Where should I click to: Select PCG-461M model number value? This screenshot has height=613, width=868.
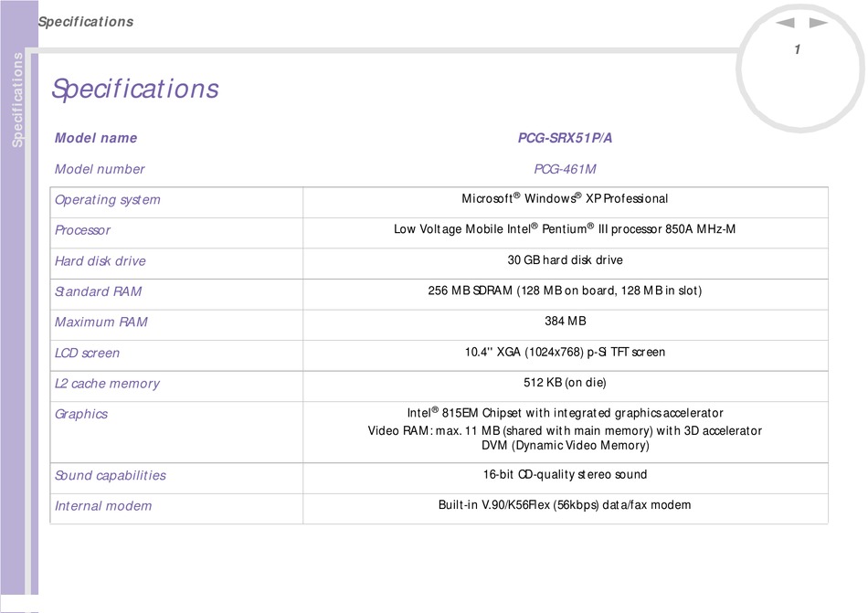[565, 169]
